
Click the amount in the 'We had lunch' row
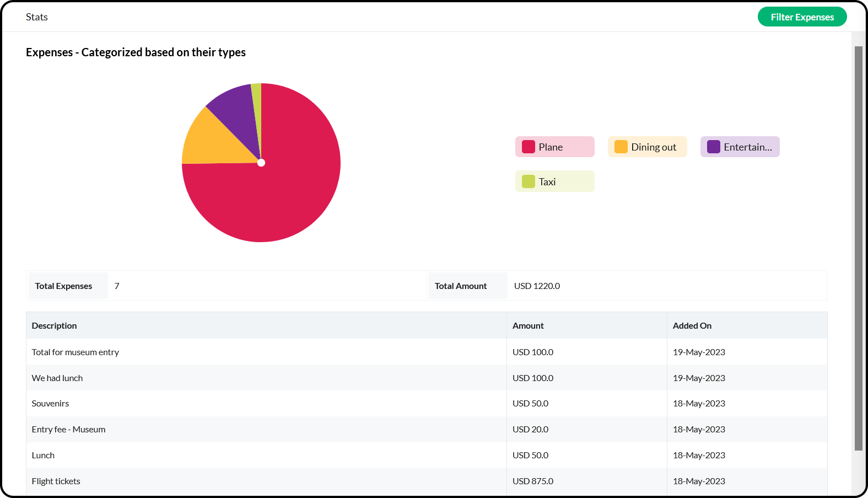(533, 378)
